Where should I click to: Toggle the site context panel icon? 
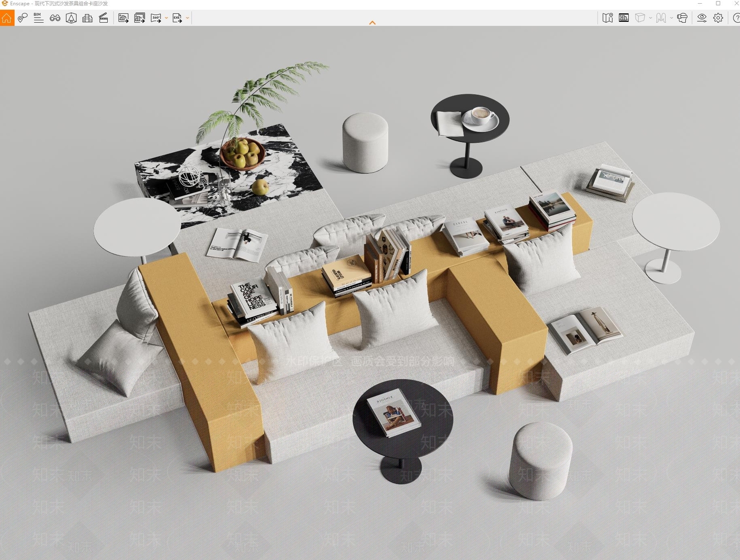click(624, 18)
